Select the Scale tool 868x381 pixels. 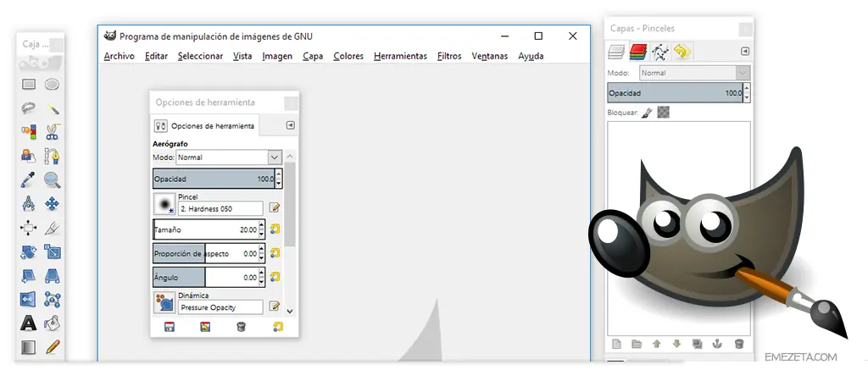[x=52, y=252]
